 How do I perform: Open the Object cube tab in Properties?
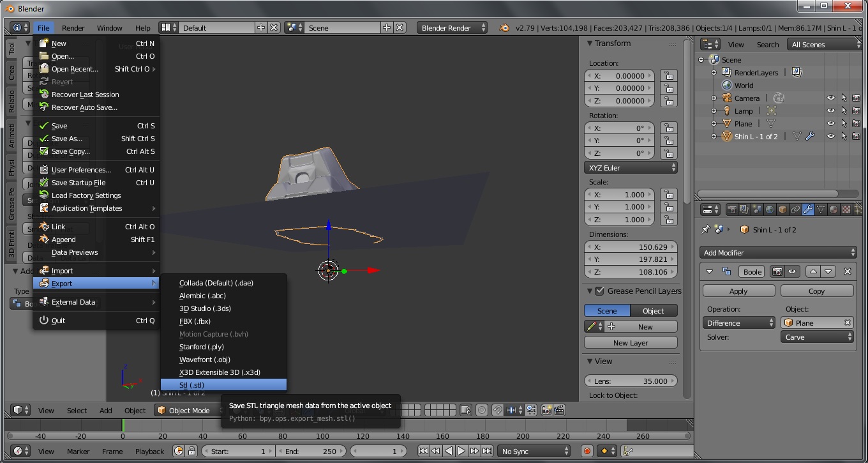coord(782,209)
